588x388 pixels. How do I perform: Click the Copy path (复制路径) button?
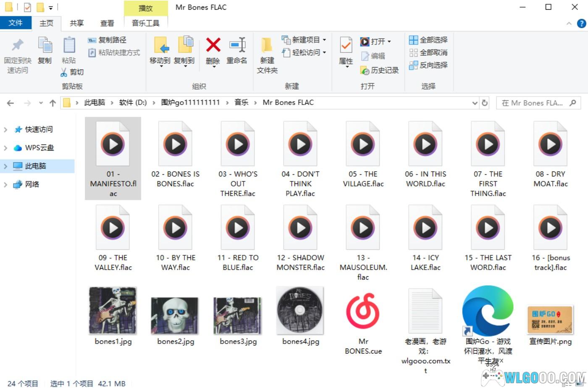point(108,40)
